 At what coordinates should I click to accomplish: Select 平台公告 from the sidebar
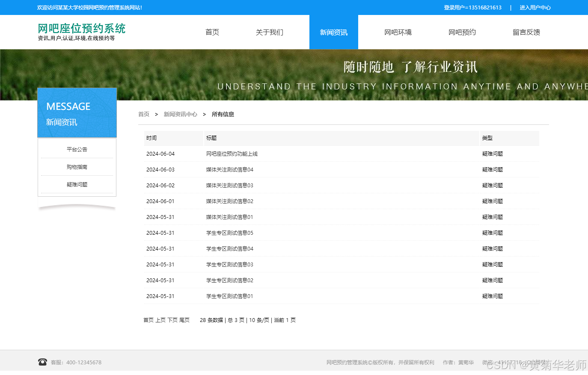pos(77,149)
